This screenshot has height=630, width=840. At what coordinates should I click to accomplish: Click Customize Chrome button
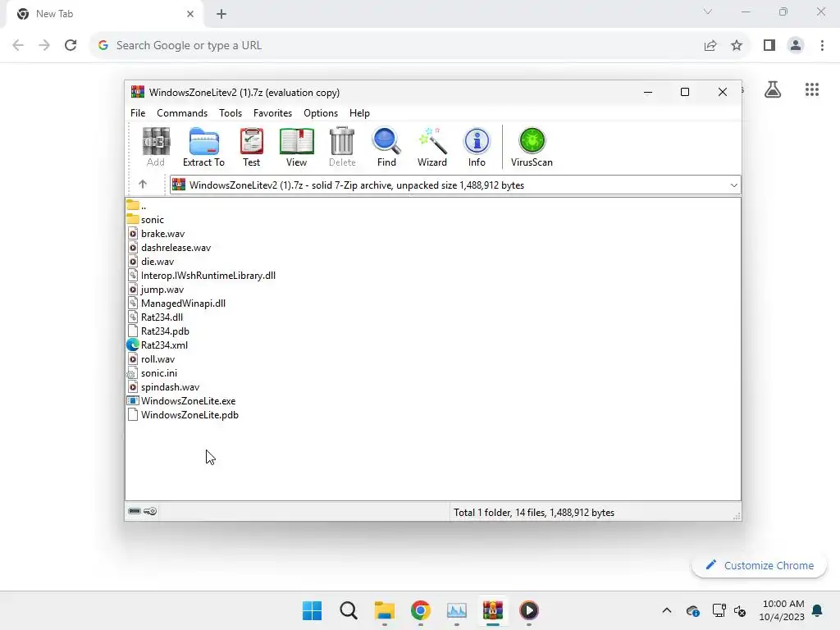click(759, 565)
